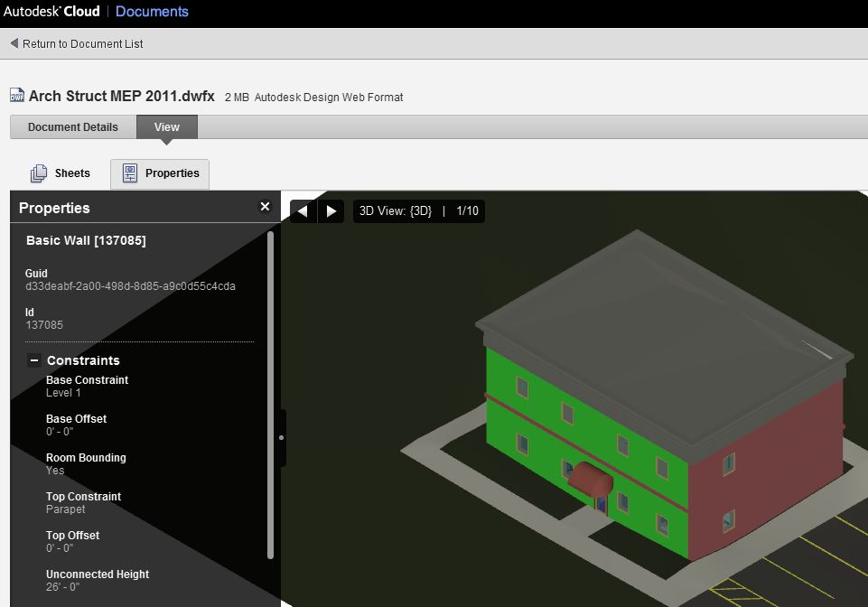
Task: Click the Unconnected Height property label
Action: (98, 574)
